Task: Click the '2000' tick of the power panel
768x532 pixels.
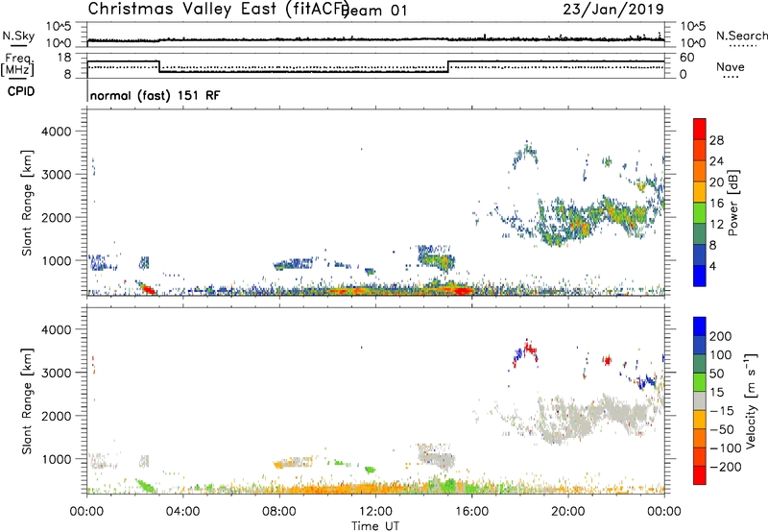Action: point(56,217)
